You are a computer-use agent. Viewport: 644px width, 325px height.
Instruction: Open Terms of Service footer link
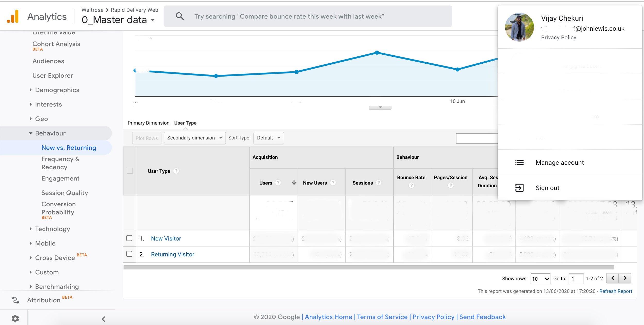pos(382,317)
